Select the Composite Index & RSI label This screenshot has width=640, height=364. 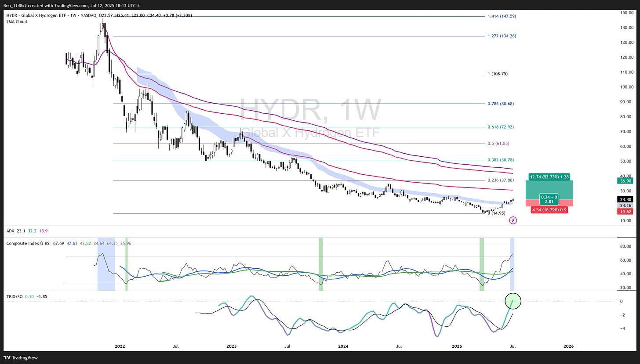[x=28, y=242]
